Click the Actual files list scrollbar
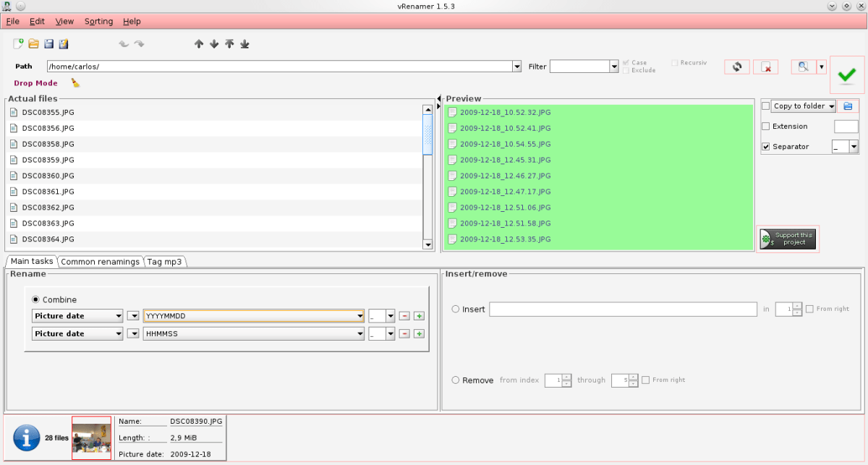 coord(427,137)
